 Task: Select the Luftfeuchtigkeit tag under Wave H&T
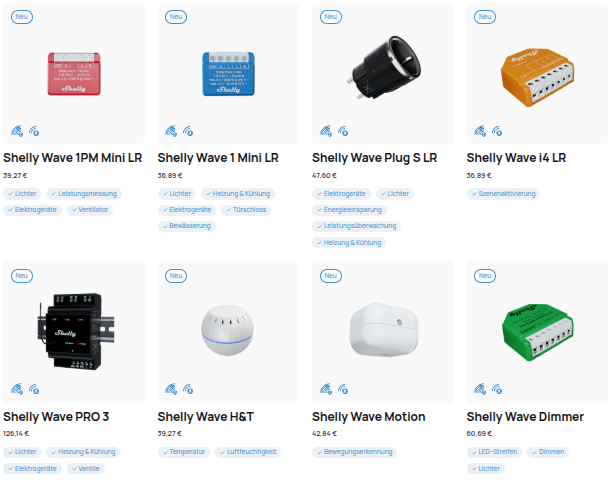click(x=248, y=452)
